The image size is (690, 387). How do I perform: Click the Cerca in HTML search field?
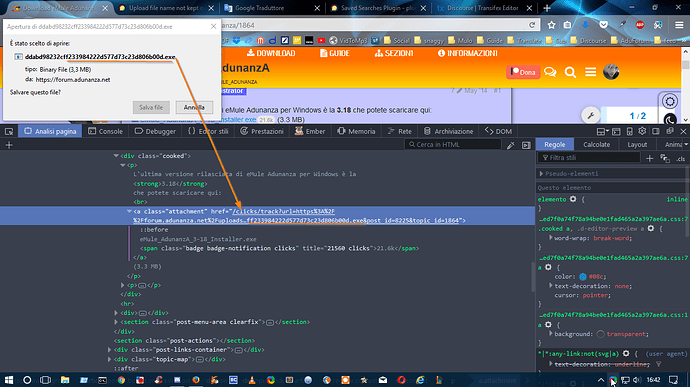point(453,144)
